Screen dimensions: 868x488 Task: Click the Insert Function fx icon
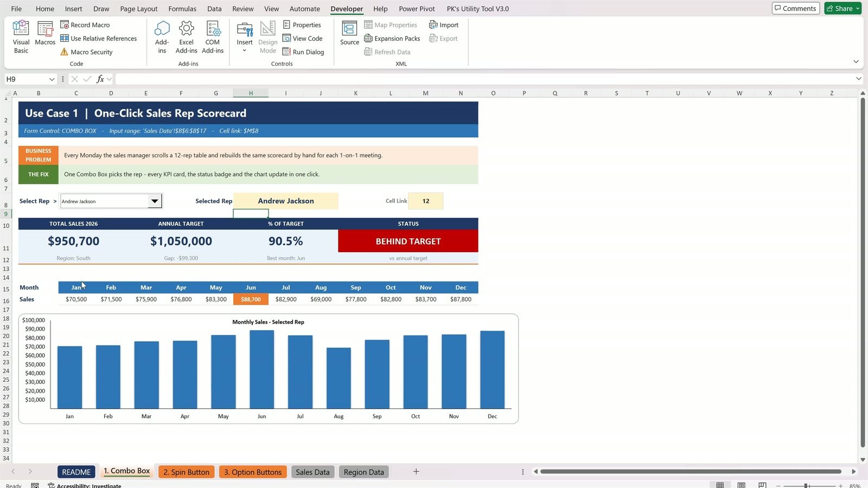click(x=100, y=79)
